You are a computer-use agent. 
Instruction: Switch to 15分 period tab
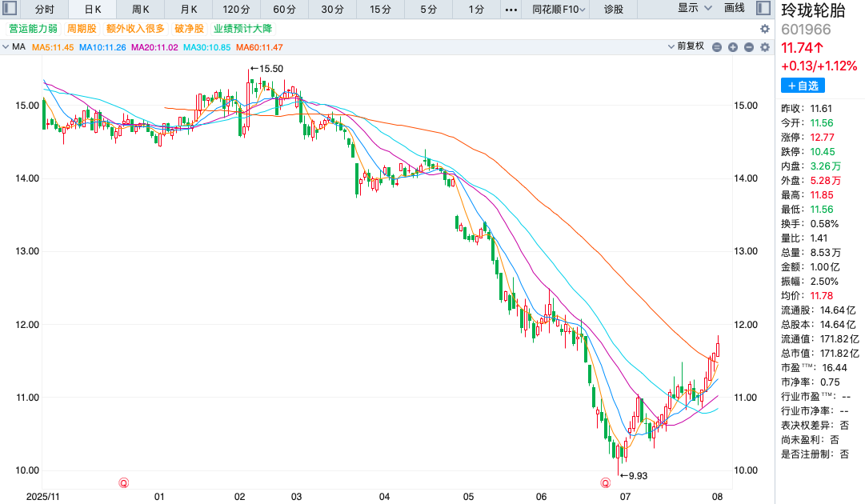click(380, 10)
